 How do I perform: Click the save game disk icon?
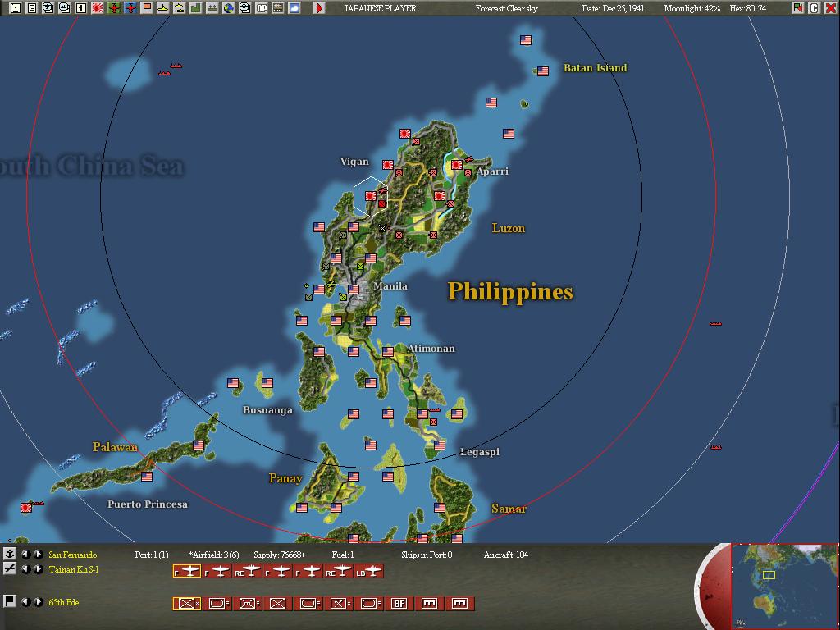point(15,7)
